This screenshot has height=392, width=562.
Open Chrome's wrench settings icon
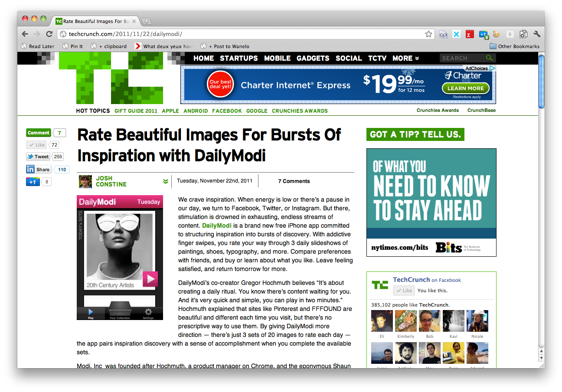[x=537, y=34]
